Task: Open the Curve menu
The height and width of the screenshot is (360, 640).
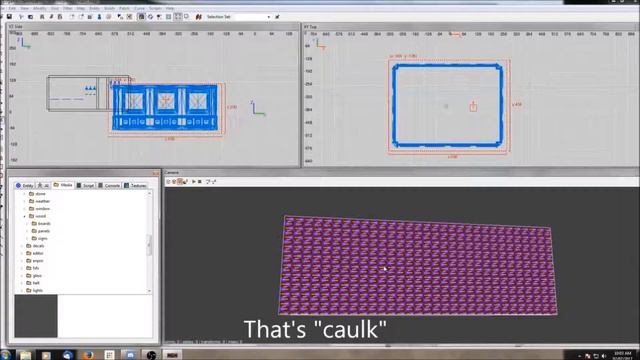Action: (139, 8)
